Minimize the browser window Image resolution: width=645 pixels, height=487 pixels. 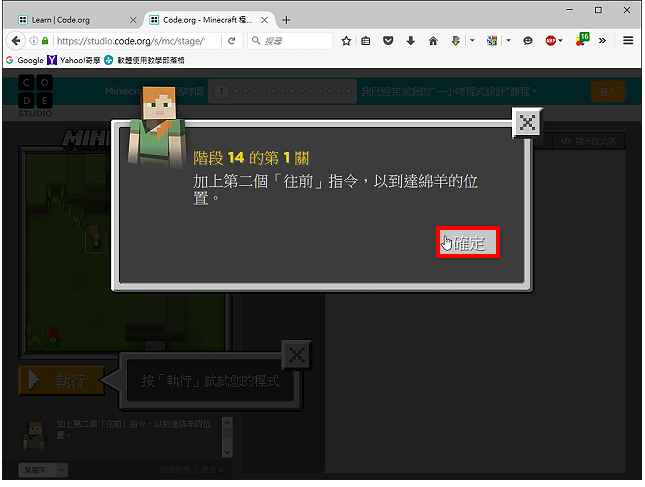569,10
